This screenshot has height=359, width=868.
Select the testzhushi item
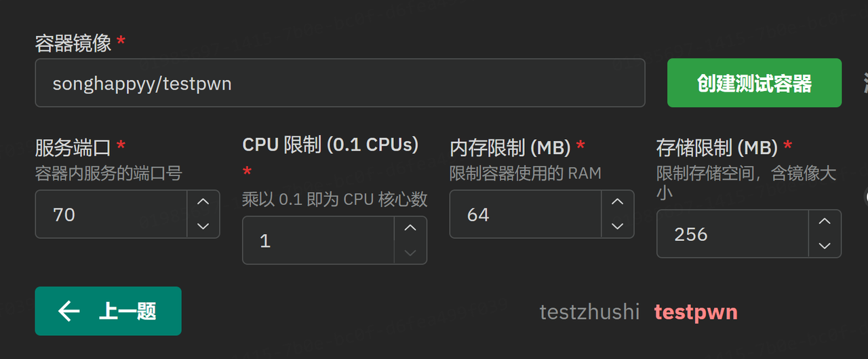(x=589, y=311)
